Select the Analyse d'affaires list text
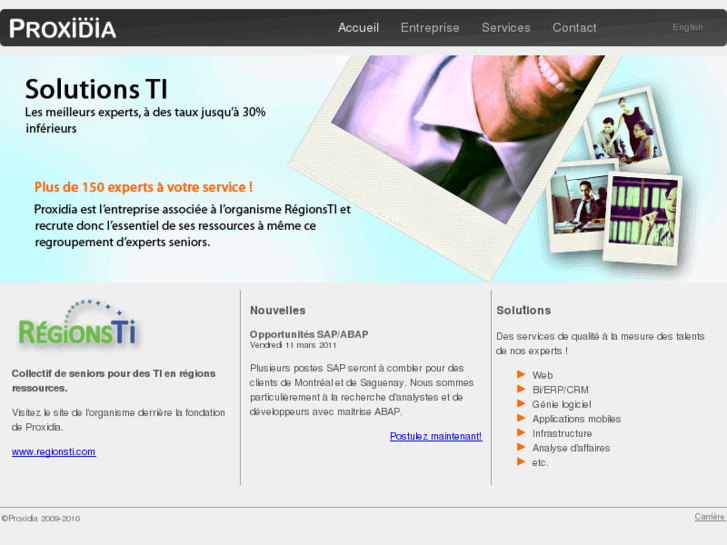This screenshot has width=727, height=545. (x=571, y=448)
